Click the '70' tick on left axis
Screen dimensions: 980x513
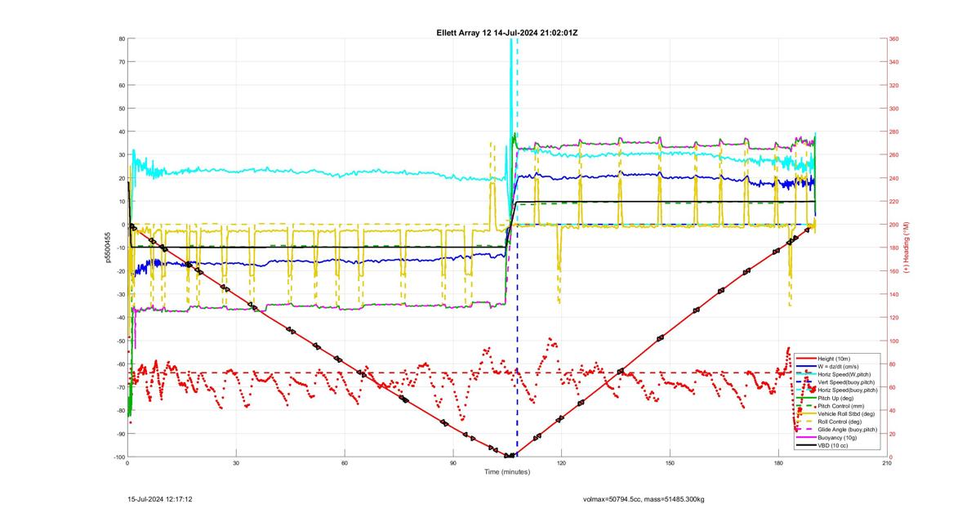pyautogui.click(x=121, y=62)
